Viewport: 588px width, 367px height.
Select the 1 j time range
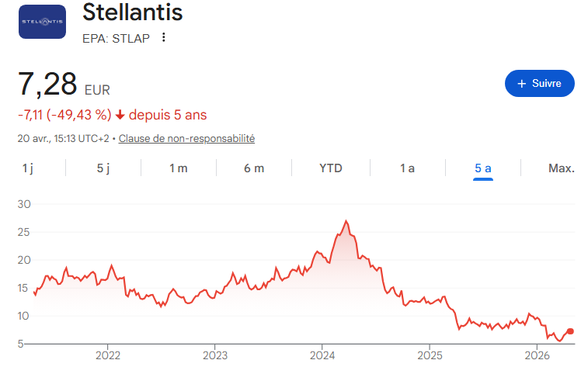coord(28,168)
